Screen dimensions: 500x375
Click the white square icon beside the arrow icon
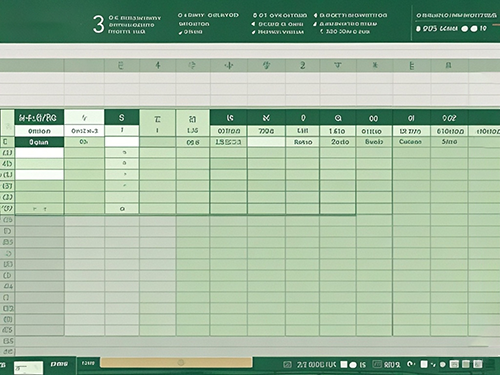tap(424, 364)
